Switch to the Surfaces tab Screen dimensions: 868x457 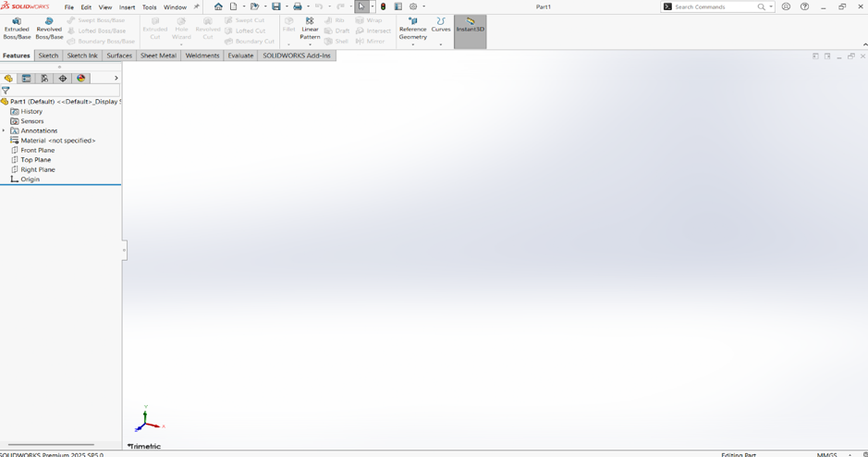119,56
